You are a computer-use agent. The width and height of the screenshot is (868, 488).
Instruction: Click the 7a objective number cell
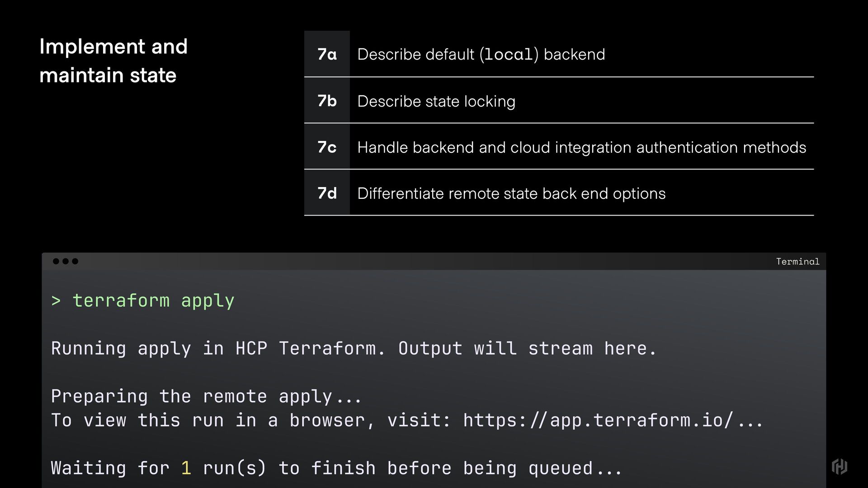327,54
